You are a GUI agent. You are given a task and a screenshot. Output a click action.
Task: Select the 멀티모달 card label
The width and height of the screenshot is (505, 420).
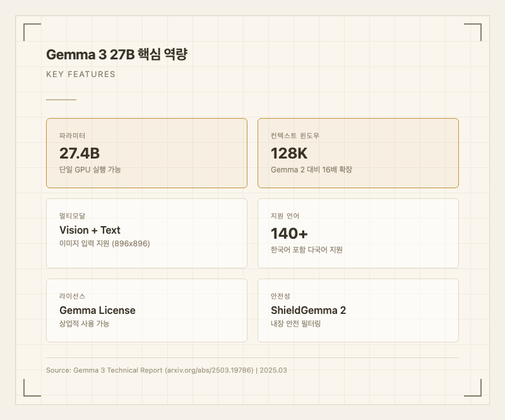point(72,216)
